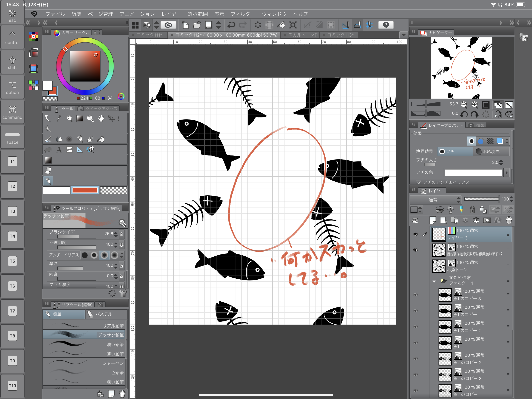Select the Eraser tool icon

tap(47, 170)
